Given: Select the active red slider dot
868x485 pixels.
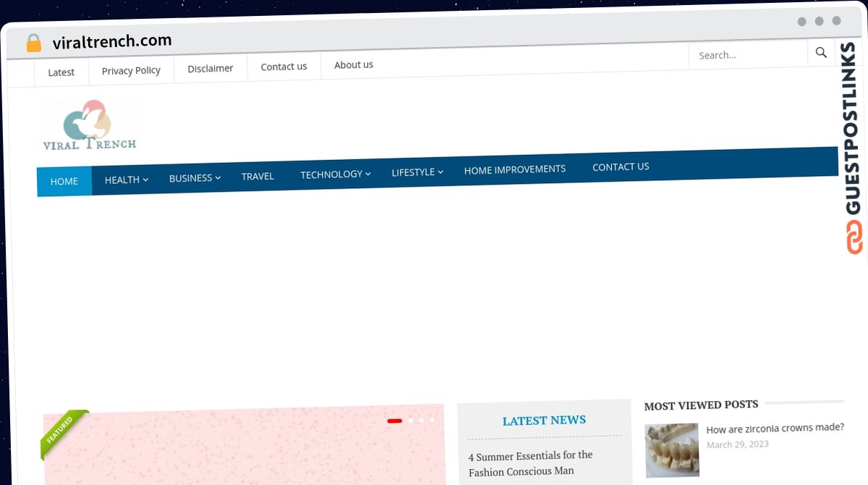Looking at the screenshot, I should pyautogui.click(x=394, y=421).
